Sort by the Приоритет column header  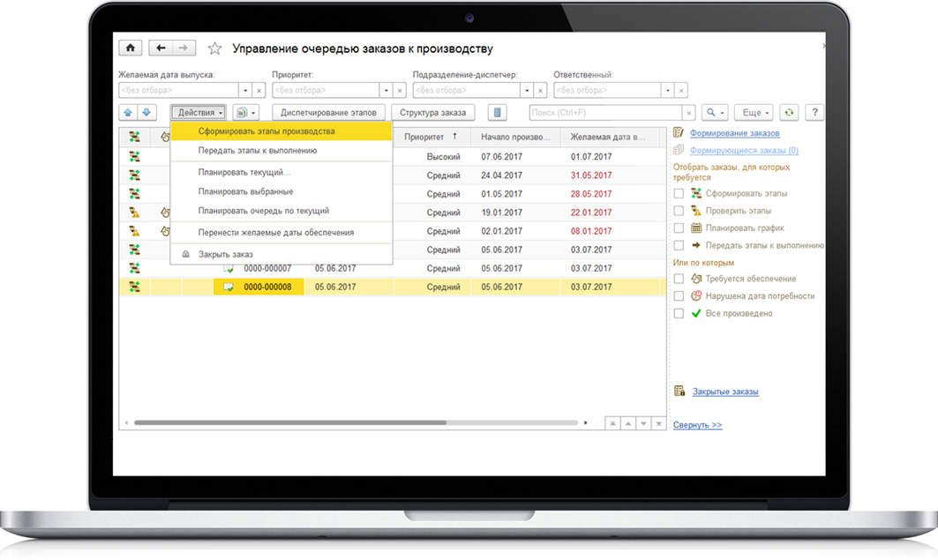pos(431,137)
